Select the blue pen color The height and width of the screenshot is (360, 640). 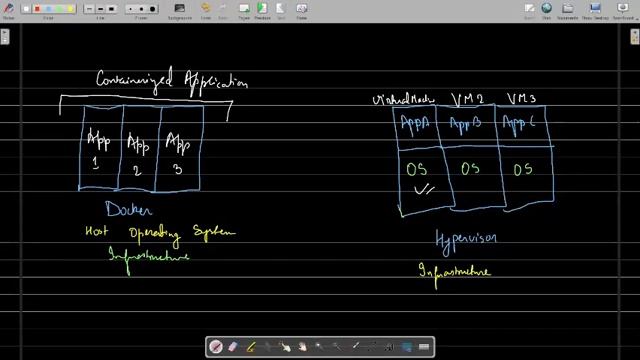(49, 9)
